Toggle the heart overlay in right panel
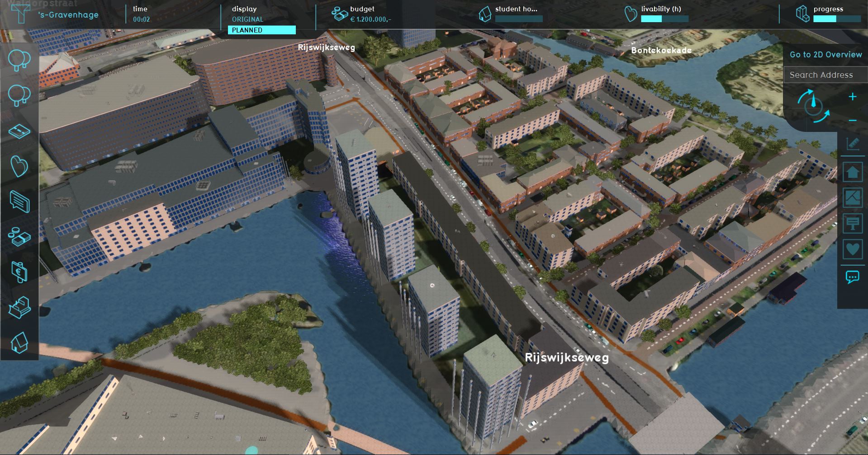868x455 pixels. pos(852,249)
